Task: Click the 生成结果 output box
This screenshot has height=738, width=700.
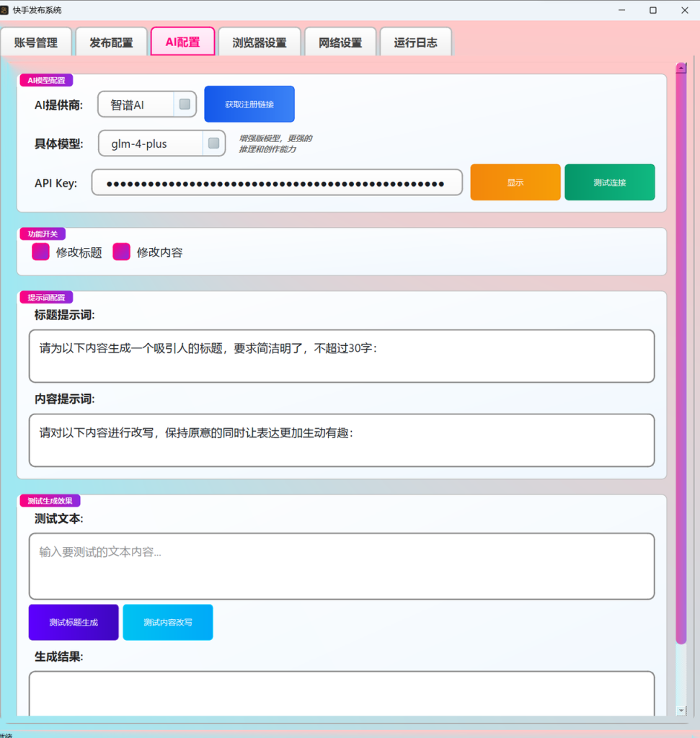Action: click(342, 694)
